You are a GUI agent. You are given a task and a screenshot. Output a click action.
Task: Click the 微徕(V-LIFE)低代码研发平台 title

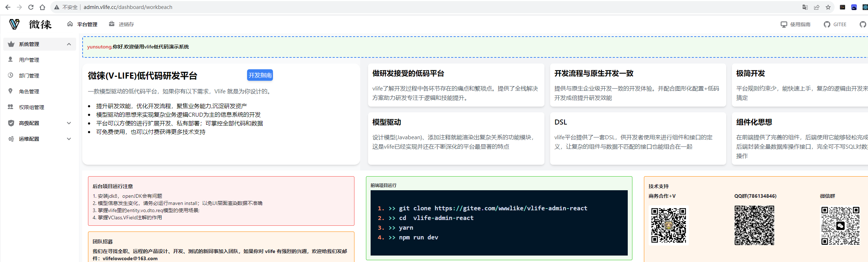click(x=143, y=76)
